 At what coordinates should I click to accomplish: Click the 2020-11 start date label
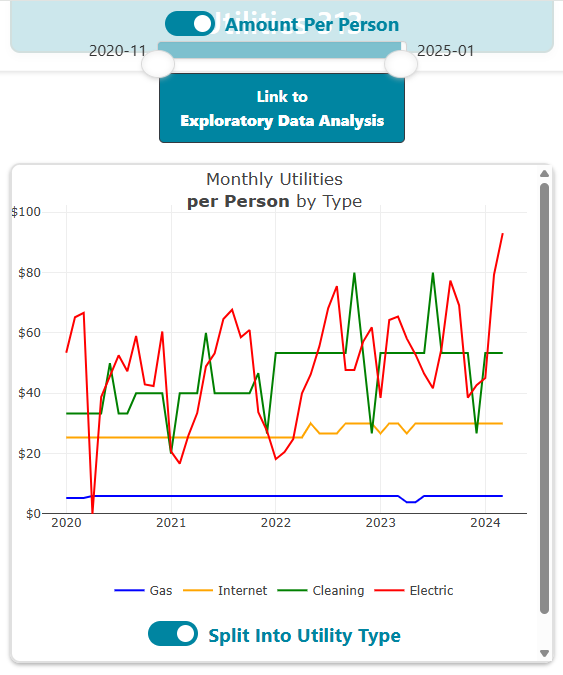click(118, 51)
